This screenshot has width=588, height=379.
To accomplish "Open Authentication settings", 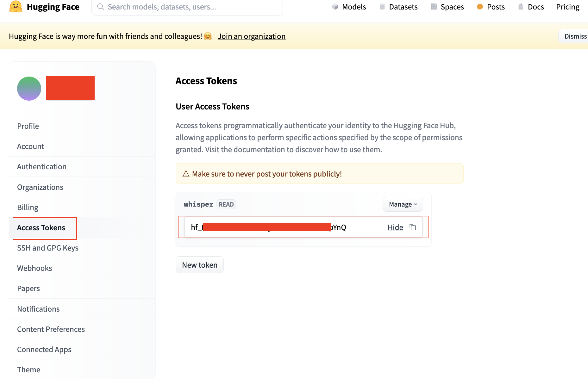I will (82, 166).
